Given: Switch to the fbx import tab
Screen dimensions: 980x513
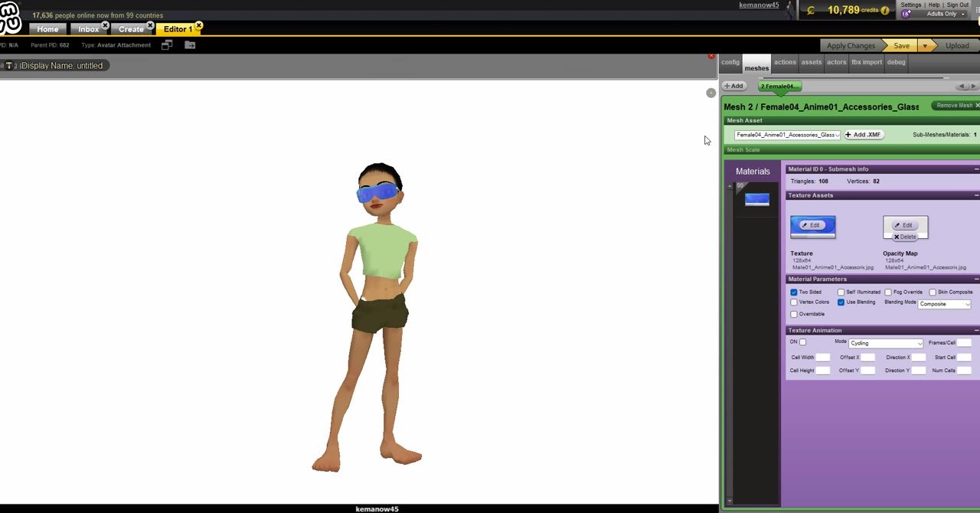Looking at the screenshot, I should (867, 63).
